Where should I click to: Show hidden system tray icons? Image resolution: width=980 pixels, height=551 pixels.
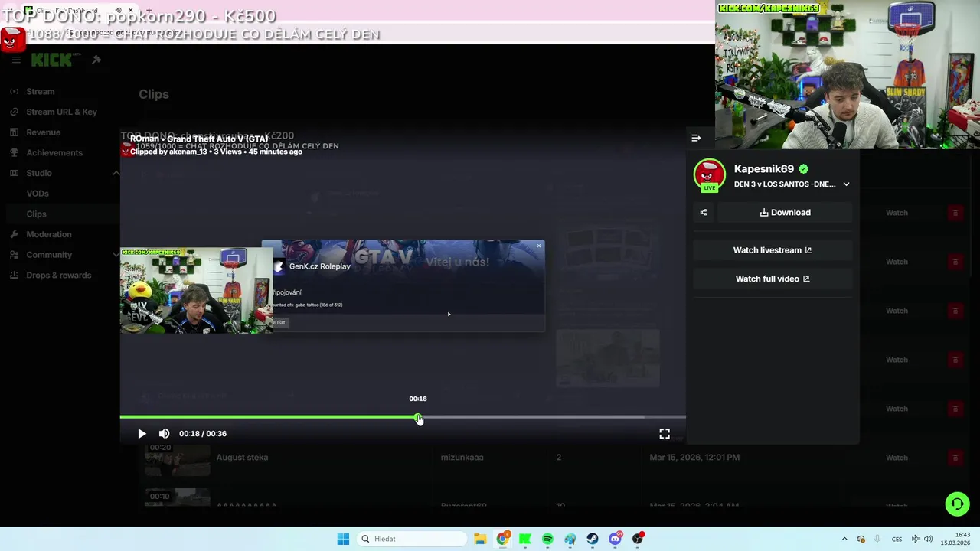[844, 539]
